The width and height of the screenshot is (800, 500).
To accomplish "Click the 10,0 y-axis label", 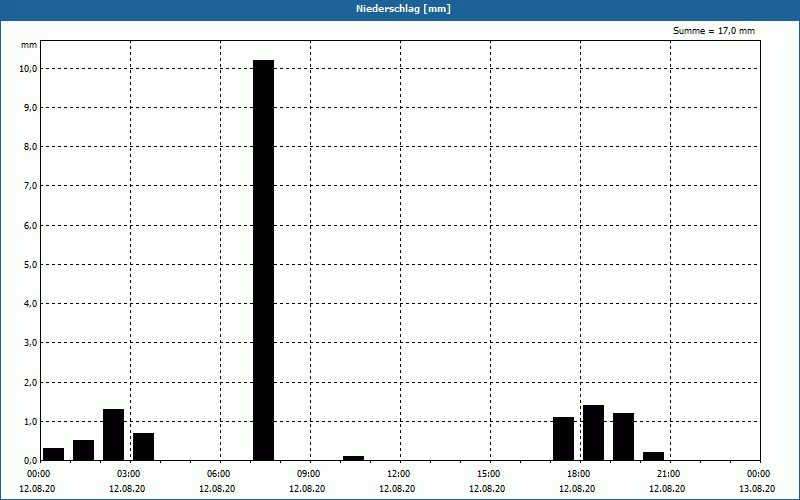I will (28, 69).
